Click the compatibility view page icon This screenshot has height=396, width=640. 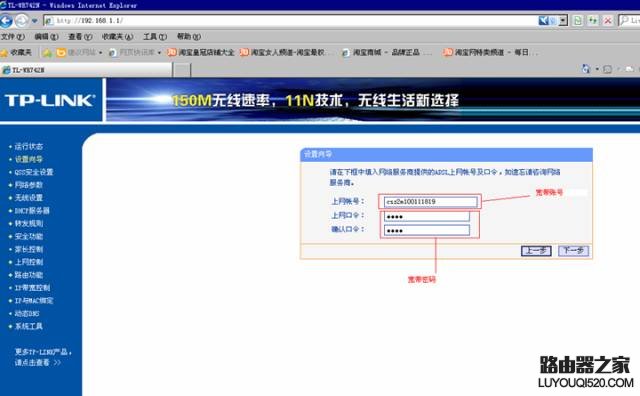578,20
